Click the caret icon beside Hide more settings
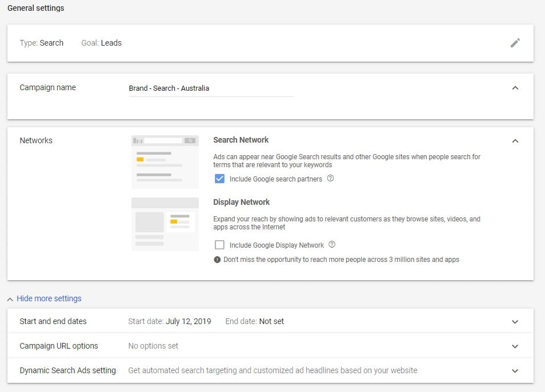The height and width of the screenshot is (392, 545). coord(10,299)
